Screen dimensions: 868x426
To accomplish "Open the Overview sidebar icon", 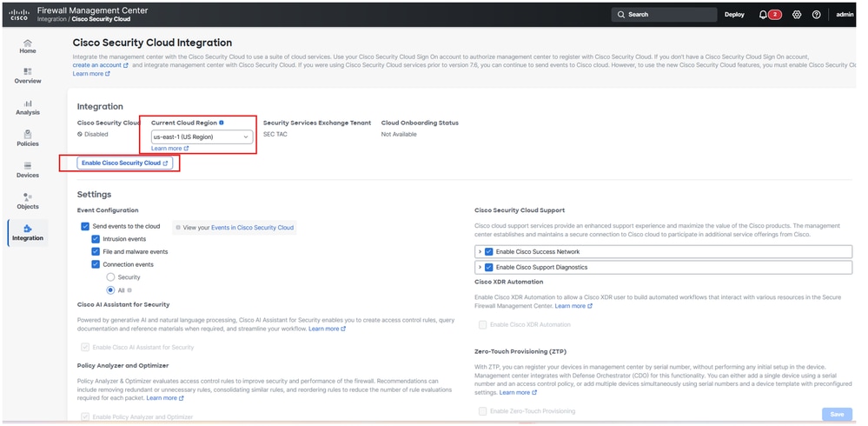I will (x=28, y=76).
